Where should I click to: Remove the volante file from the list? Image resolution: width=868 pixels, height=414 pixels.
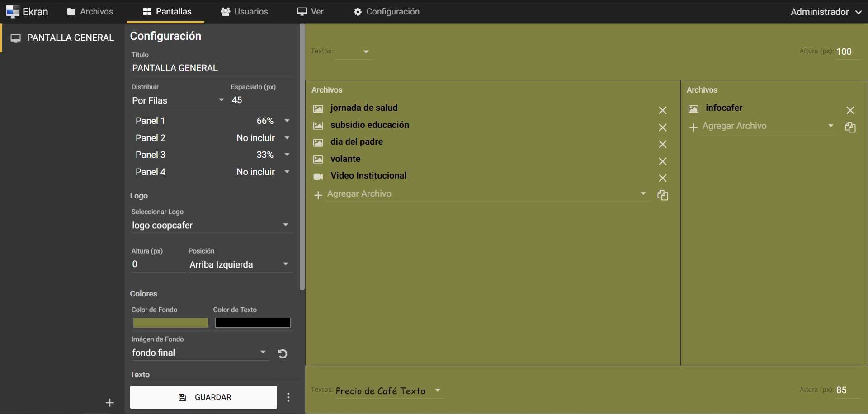pos(662,161)
